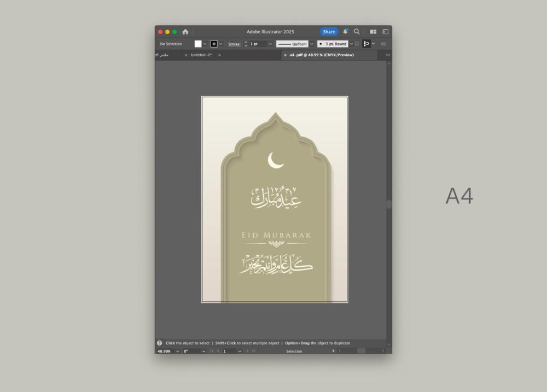
Task: Click the align options icon in control bar
Action: coord(366,44)
